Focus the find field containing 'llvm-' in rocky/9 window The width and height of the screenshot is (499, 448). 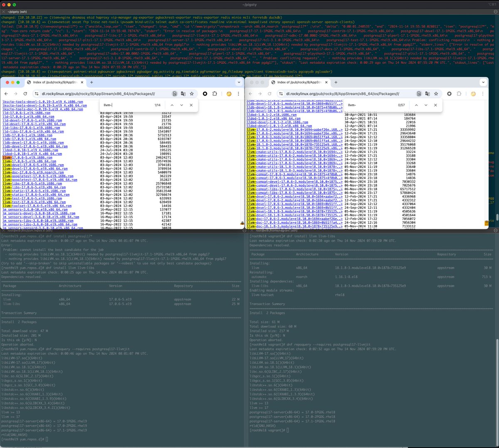click(127, 105)
